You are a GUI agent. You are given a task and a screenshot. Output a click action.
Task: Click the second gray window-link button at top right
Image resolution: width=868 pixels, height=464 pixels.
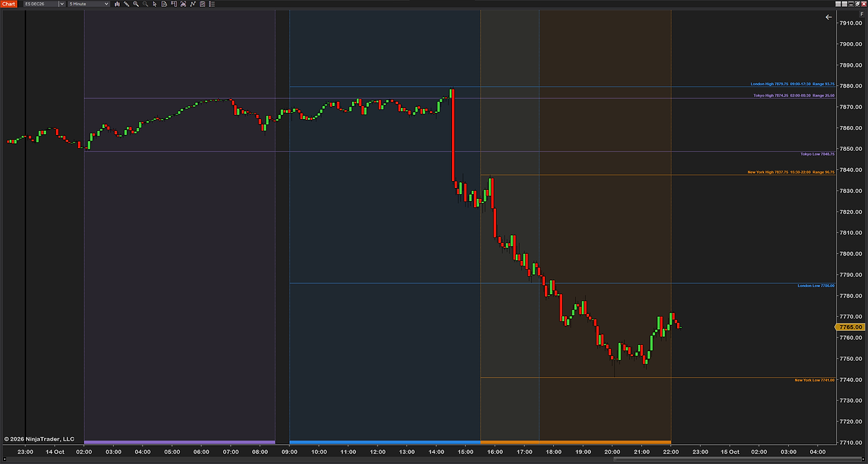pos(845,4)
